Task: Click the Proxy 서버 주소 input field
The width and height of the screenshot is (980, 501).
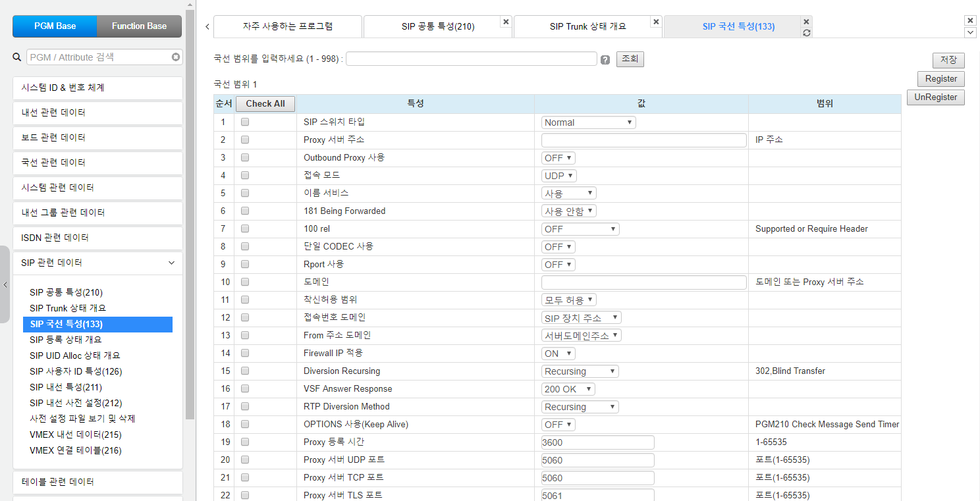Action: click(644, 140)
